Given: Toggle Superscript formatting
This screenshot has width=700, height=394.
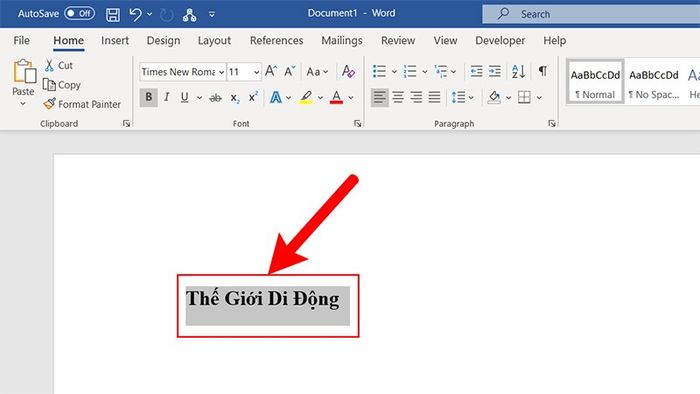Looking at the screenshot, I should coord(253,97).
